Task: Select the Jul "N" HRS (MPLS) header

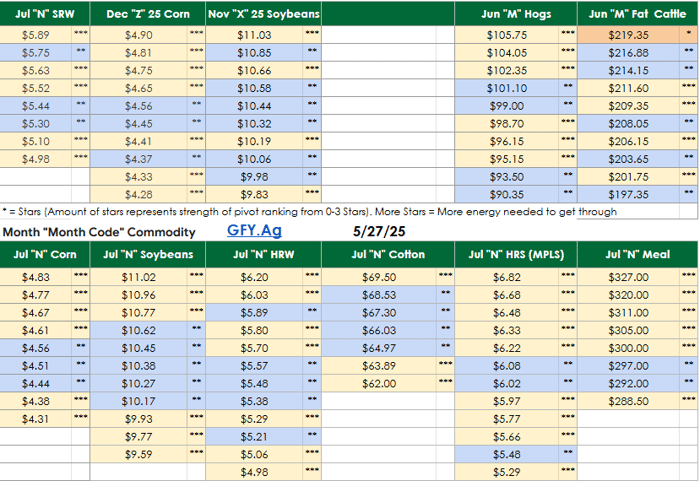Action: point(515,254)
